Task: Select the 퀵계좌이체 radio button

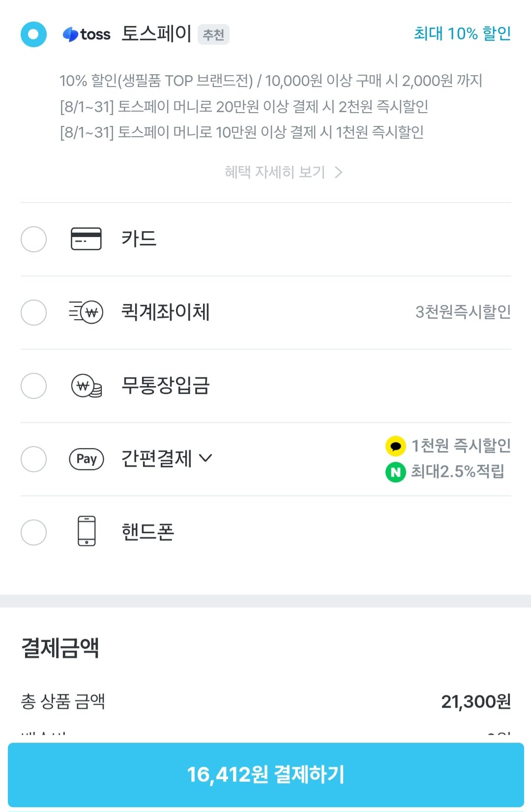Action: [33, 312]
